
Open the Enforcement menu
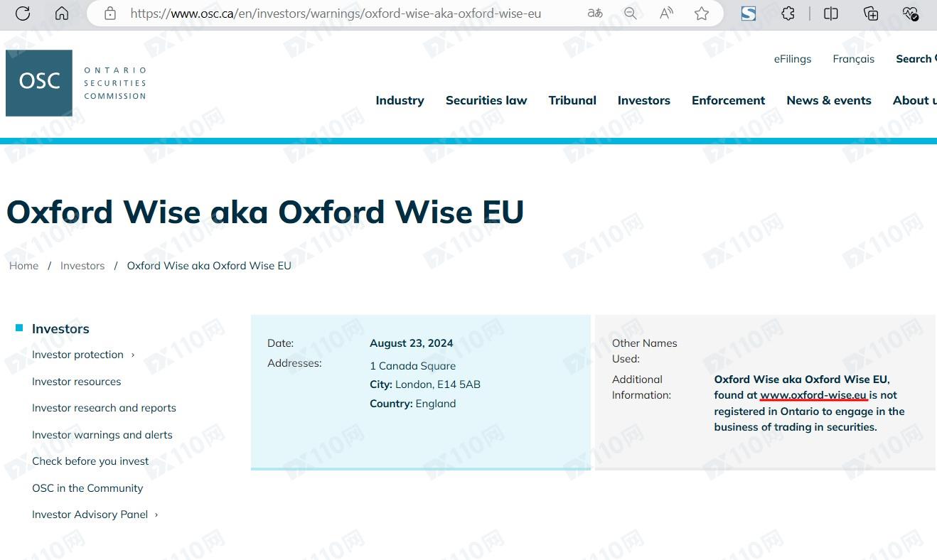(x=728, y=100)
